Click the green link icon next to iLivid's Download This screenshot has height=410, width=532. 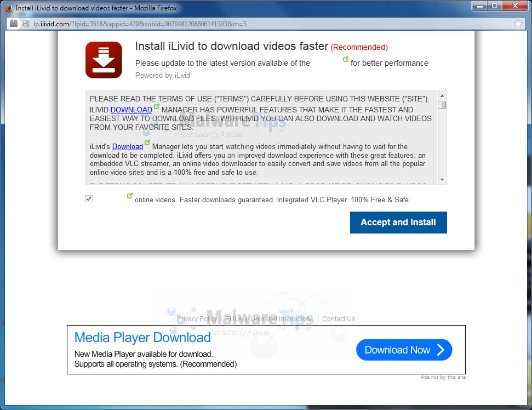[x=147, y=143]
